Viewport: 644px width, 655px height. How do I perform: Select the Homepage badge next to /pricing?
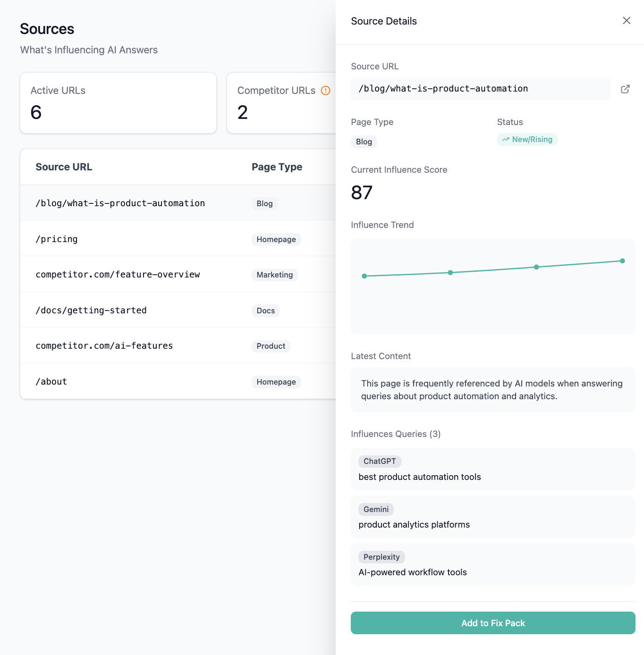pos(276,239)
